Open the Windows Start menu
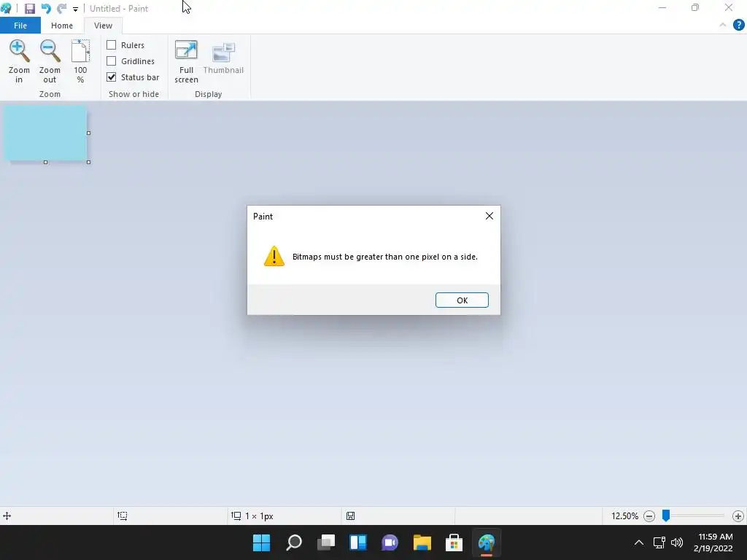Screen dimensions: 747x560 [262, 542]
